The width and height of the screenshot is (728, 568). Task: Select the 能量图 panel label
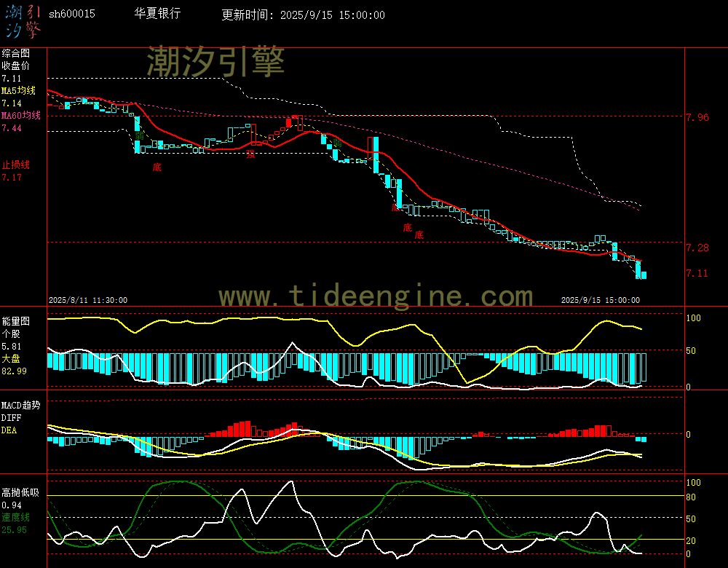pyautogui.click(x=15, y=321)
